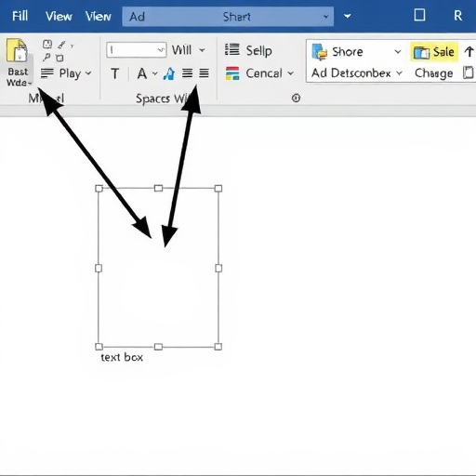This screenshot has height=476, width=476.
Task: Click the colorful Cencal icon
Action: point(232,73)
